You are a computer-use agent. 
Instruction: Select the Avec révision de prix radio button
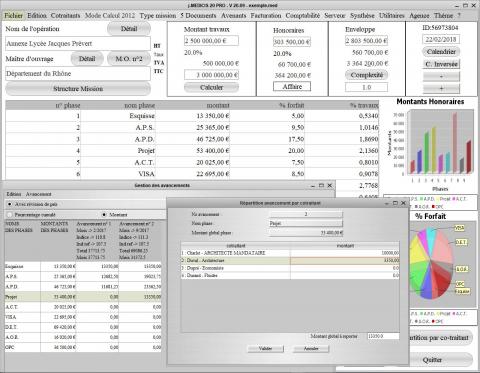point(9,204)
